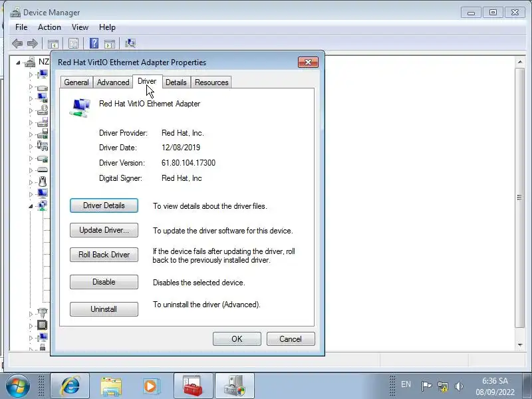Select the Ports connector category icon

[43, 312]
